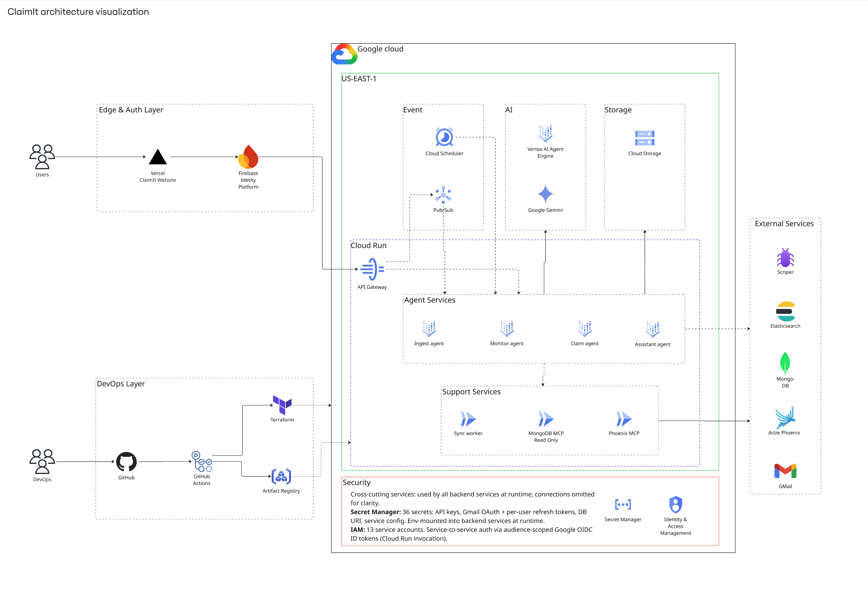The height and width of the screenshot is (601, 868).
Task: Click the DevOps users icon
Action: click(42, 461)
